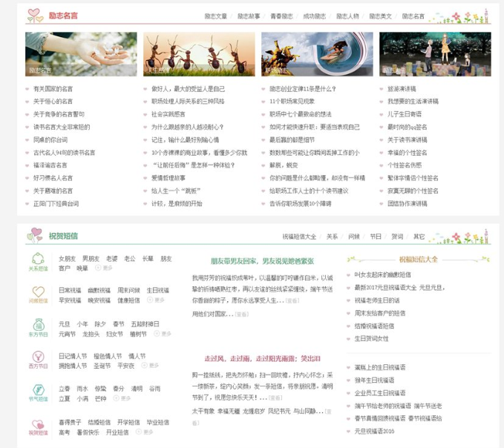This screenshot has height=448, width=504.
Task: Click the 节气短信 hexagon leaf icon
Action: point(39,390)
